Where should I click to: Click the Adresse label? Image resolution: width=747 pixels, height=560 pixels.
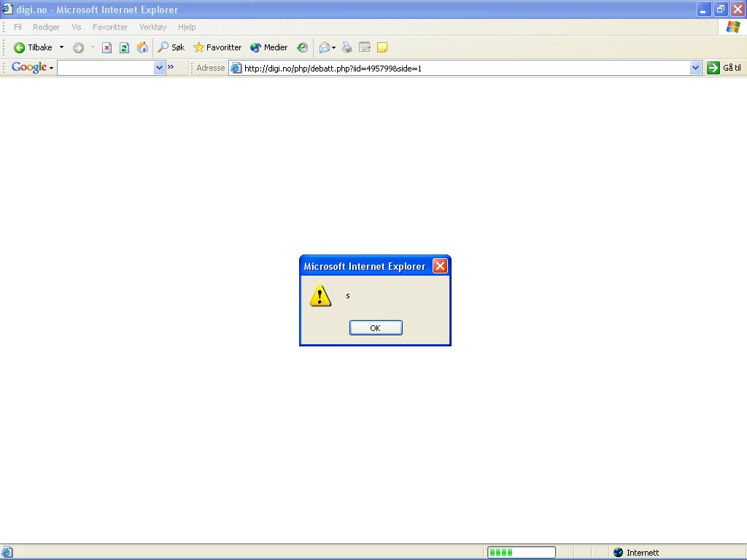pyautogui.click(x=211, y=68)
